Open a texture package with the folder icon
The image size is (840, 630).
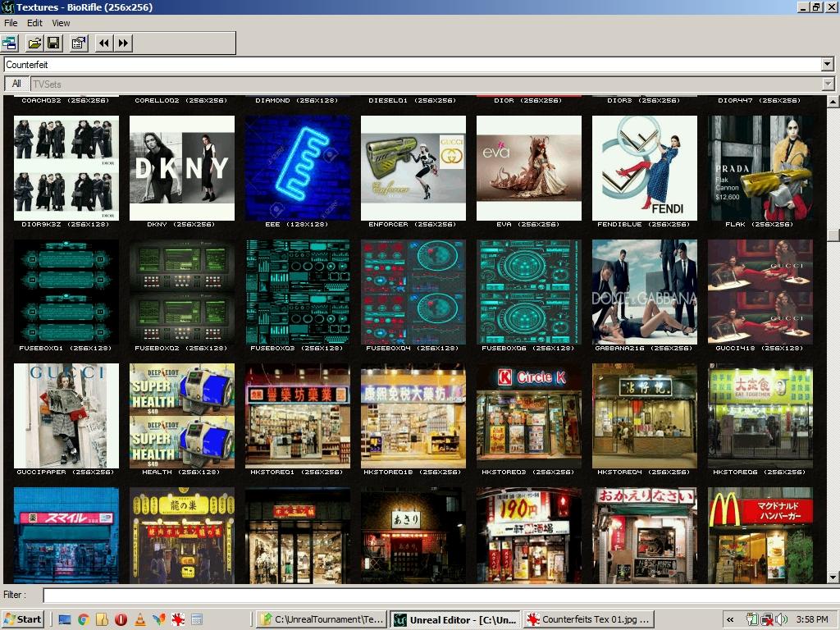[x=34, y=43]
